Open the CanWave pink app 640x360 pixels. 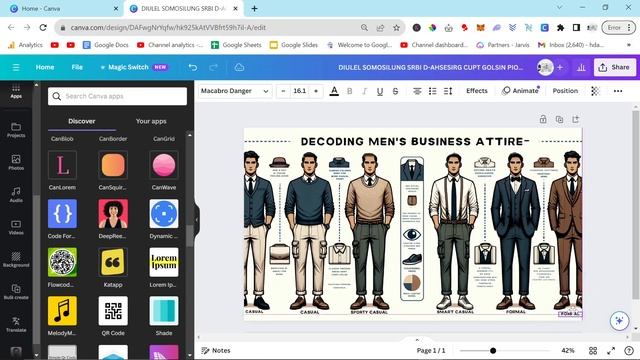164,165
